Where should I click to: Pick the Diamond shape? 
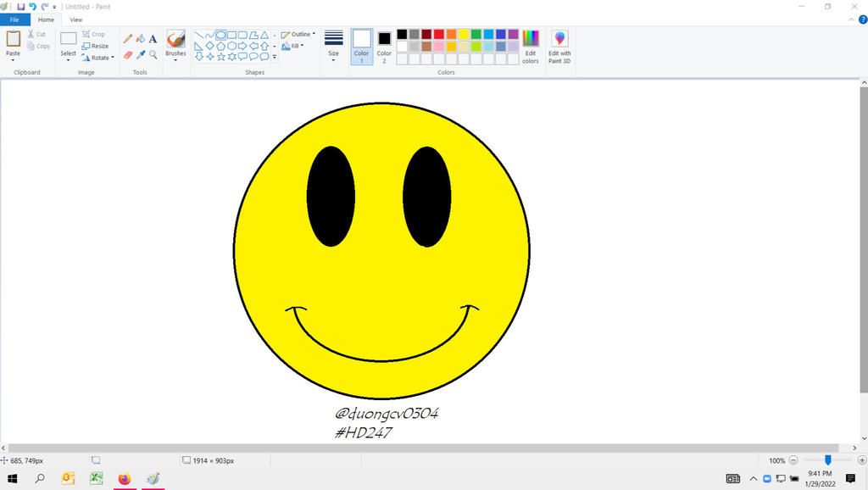210,46
